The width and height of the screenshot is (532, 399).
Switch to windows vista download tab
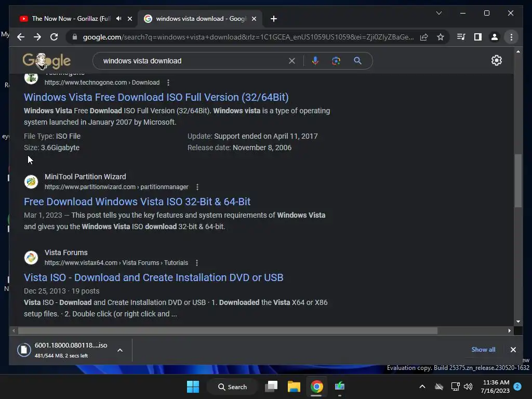click(200, 19)
